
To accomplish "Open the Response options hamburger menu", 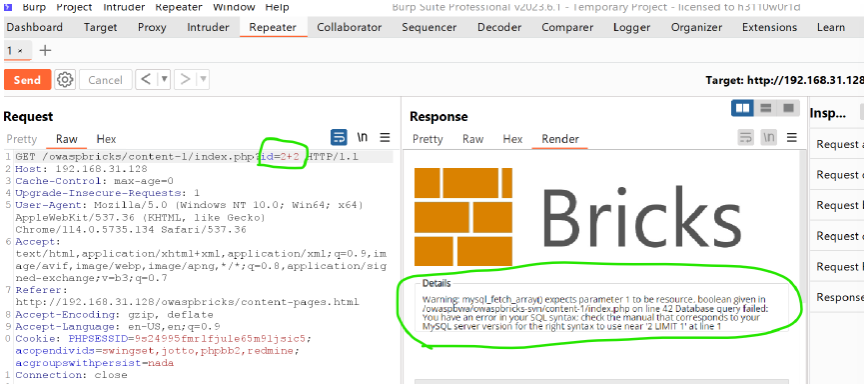I will point(792,137).
